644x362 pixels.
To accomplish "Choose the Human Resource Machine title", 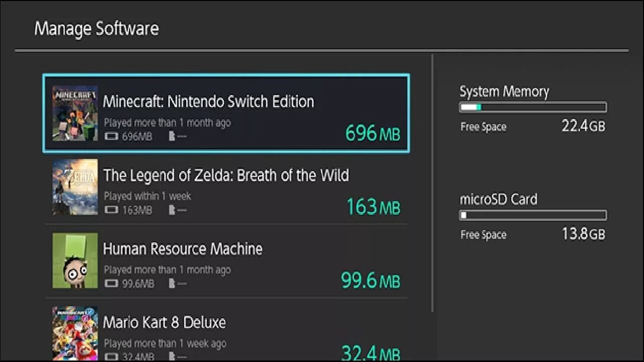I will point(183,249).
